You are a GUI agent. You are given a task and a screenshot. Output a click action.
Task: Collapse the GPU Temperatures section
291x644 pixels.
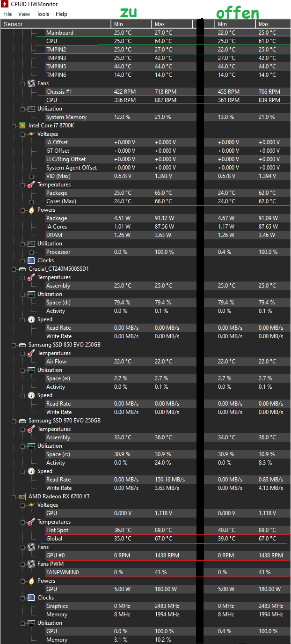click(22, 522)
